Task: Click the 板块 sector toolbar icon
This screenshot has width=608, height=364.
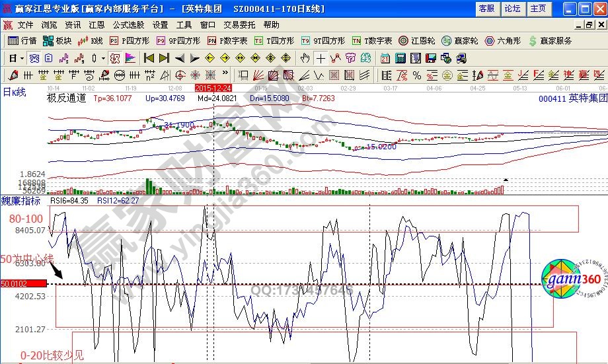Action: click(57, 41)
